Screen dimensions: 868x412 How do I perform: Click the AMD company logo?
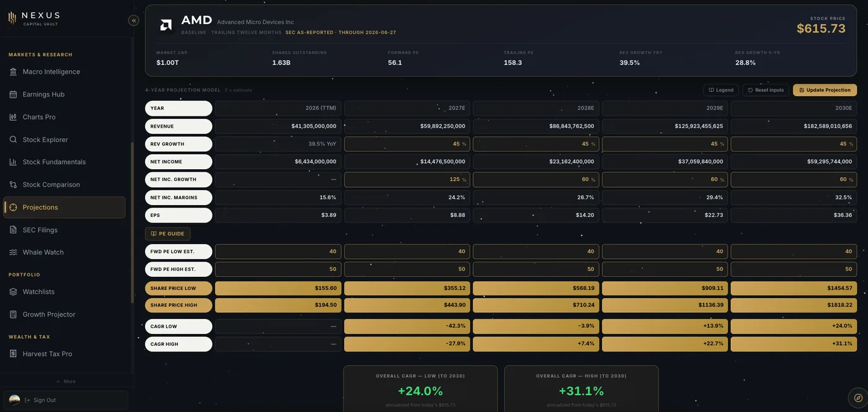pyautogui.click(x=166, y=25)
